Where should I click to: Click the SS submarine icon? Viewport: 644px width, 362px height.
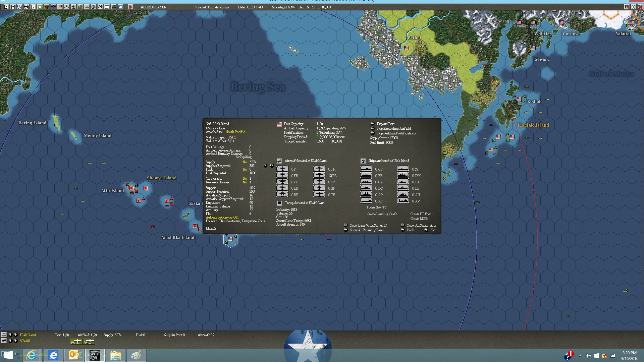[403, 169]
